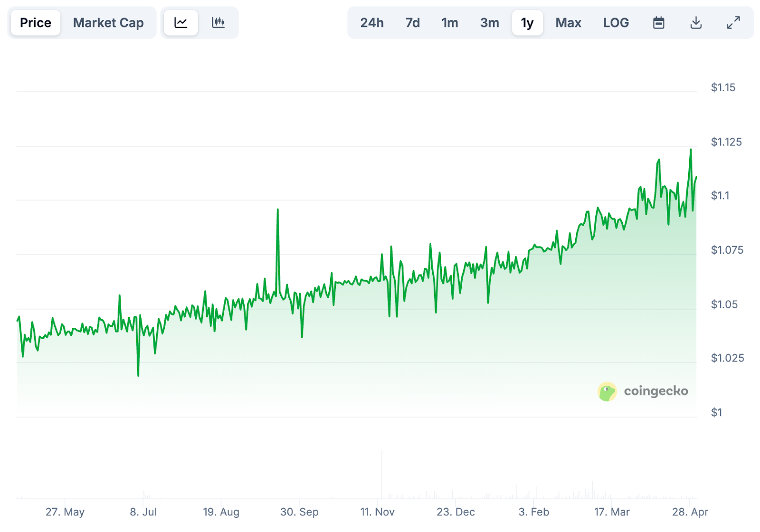Switch to candlestick chart view
760x532 pixels.
(x=218, y=23)
